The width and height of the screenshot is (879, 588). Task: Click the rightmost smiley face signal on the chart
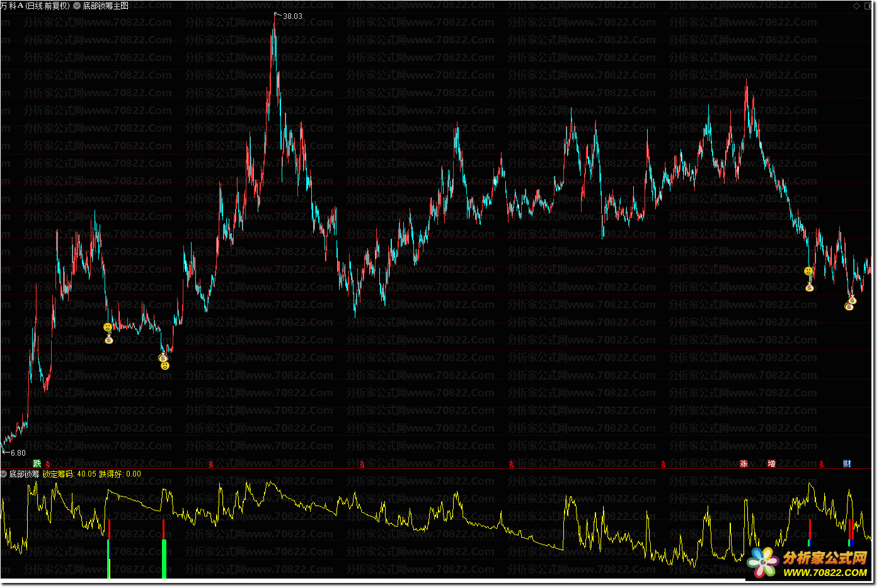[x=808, y=271]
